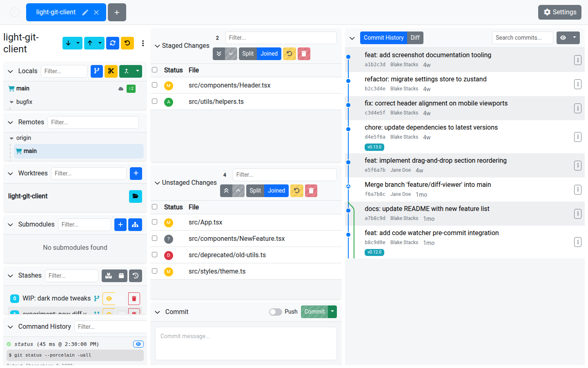
Task: Click the Commit message text area
Action: (246, 343)
